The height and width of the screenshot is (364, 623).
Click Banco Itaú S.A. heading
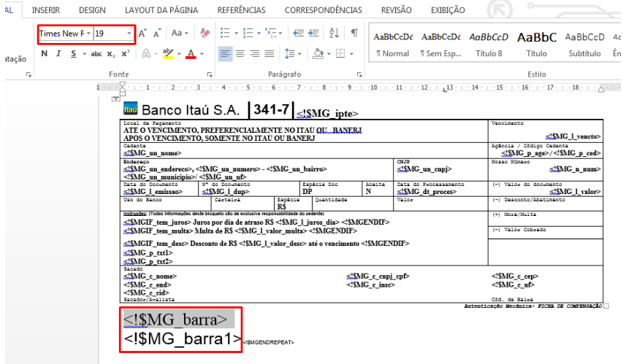tap(191, 110)
